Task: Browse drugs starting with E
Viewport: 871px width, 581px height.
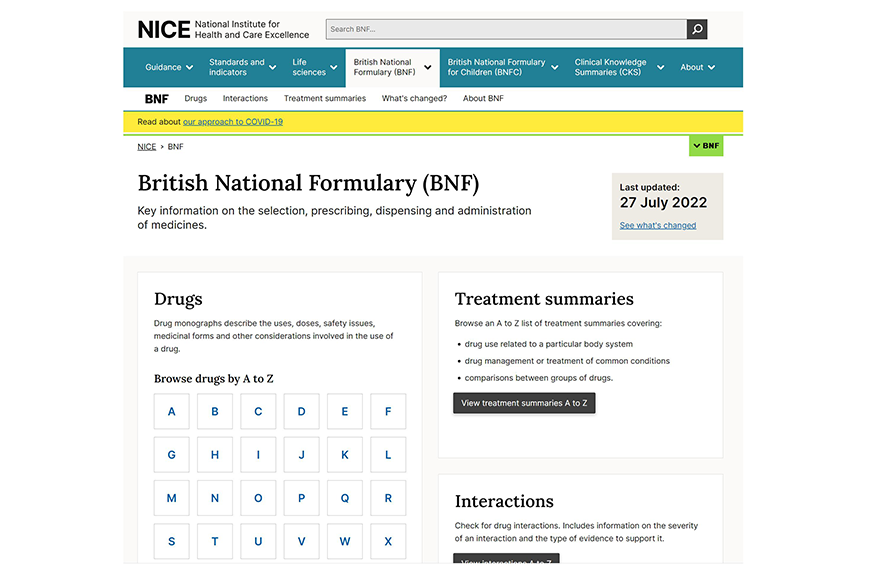Action: coord(345,412)
